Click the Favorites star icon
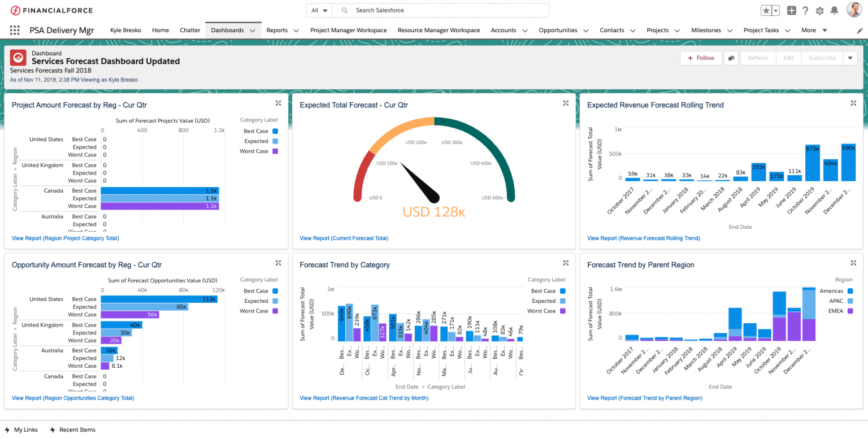868x439 pixels. (x=766, y=11)
